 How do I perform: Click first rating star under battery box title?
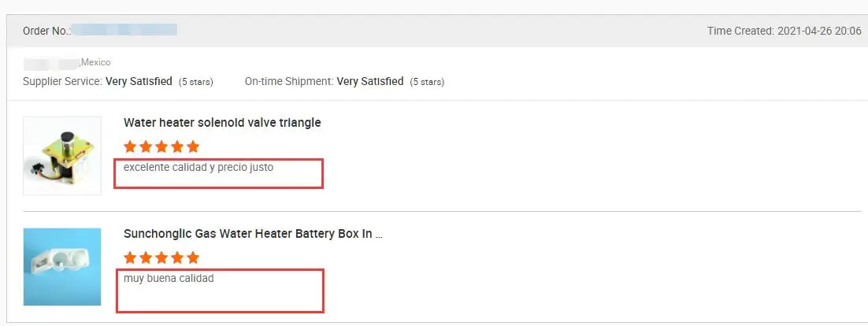pos(130,257)
